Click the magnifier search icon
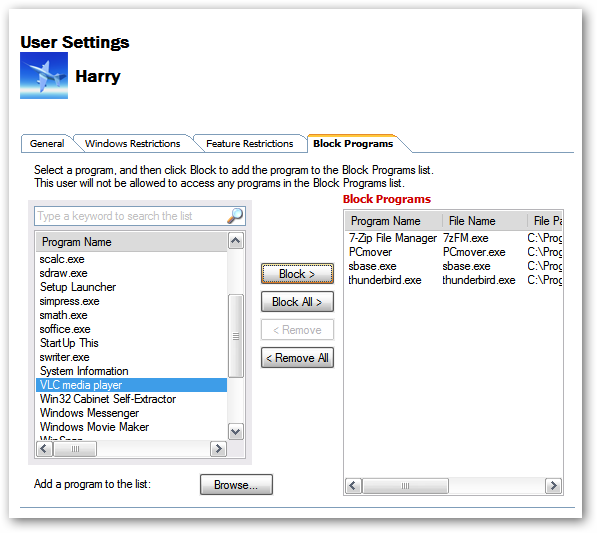597x533 pixels. point(235,216)
